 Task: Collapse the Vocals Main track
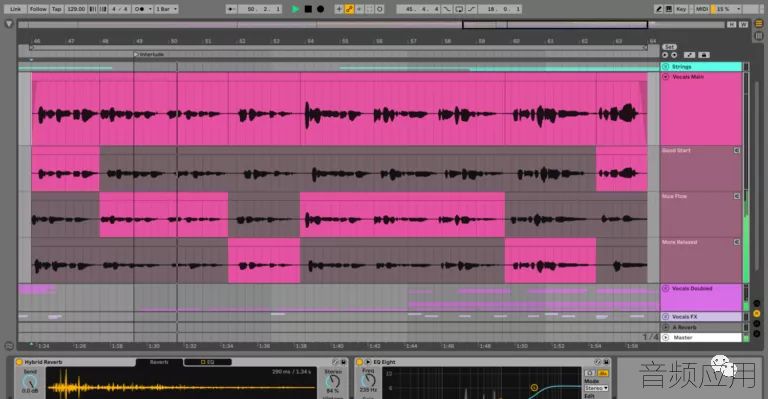pyautogui.click(x=666, y=77)
